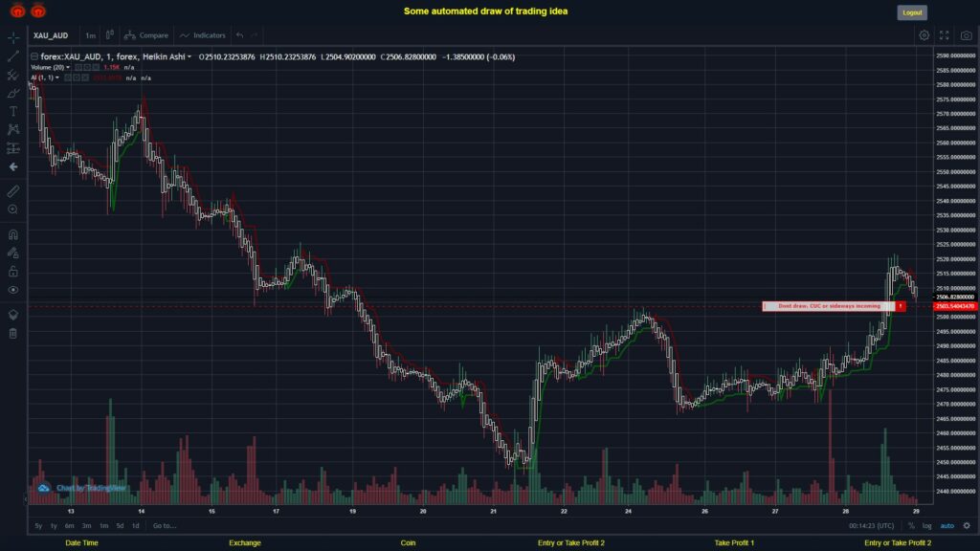Set chart range to 3m

tap(87, 526)
